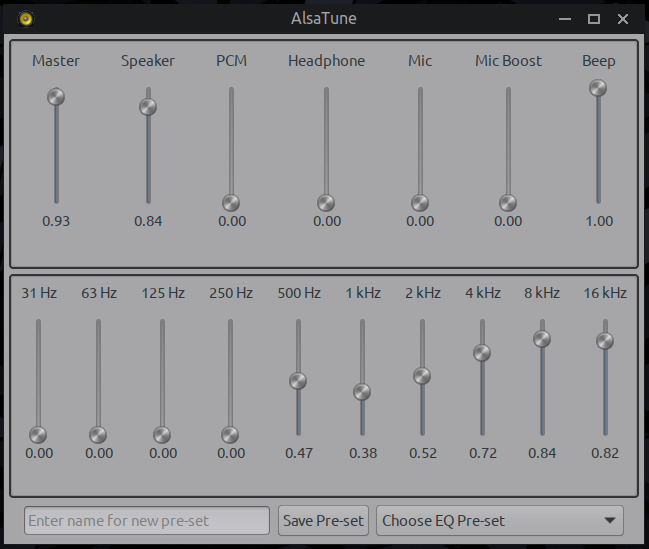
Task: Click the Master label
Action: [x=56, y=61]
